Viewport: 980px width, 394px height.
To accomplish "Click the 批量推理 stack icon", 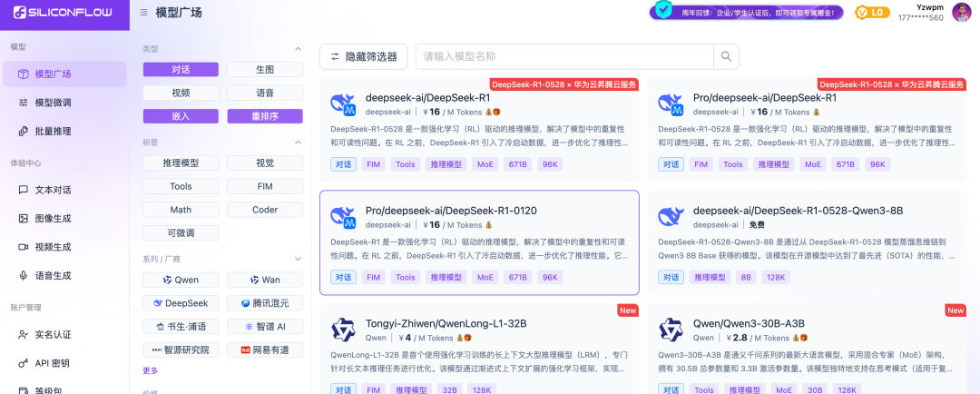I will (x=23, y=132).
